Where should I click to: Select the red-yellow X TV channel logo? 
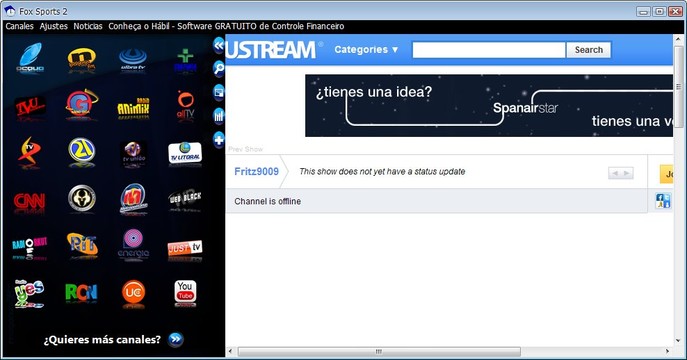pyautogui.click(x=29, y=152)
